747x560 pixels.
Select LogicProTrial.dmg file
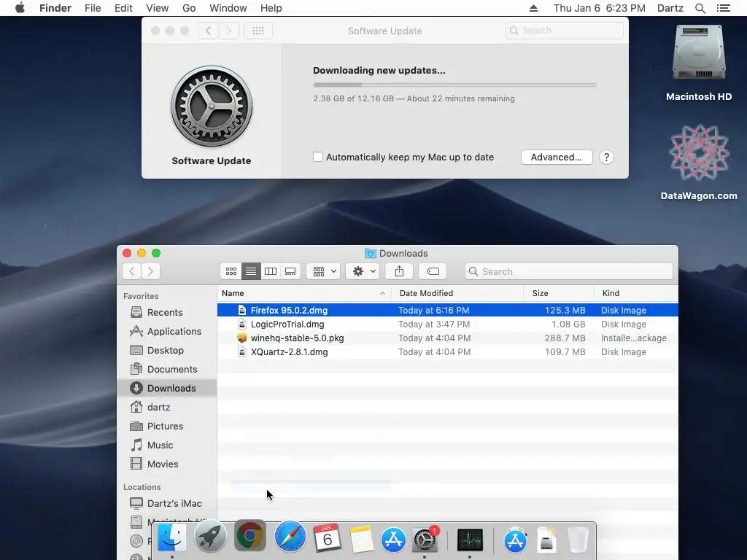coord(447,324)
